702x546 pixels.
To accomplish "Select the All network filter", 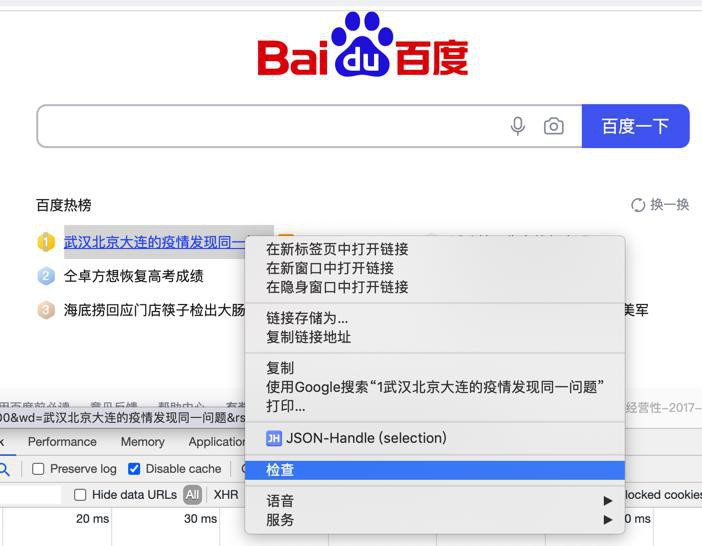I will coord(193,495).
